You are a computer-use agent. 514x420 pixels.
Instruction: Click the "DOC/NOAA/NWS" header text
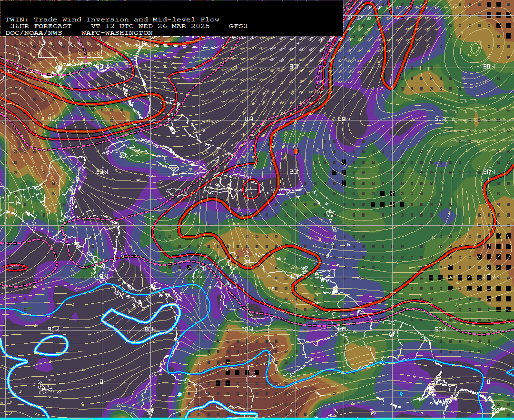33,33
